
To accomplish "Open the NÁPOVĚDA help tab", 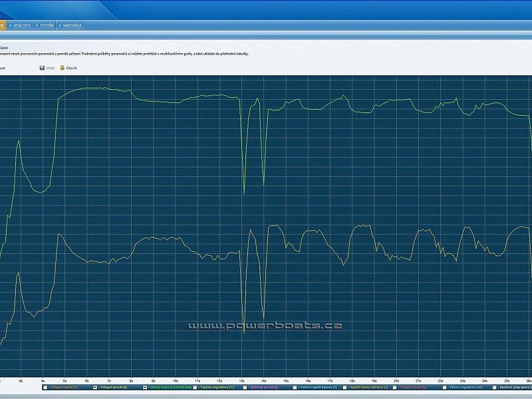I will pos(70,25).
